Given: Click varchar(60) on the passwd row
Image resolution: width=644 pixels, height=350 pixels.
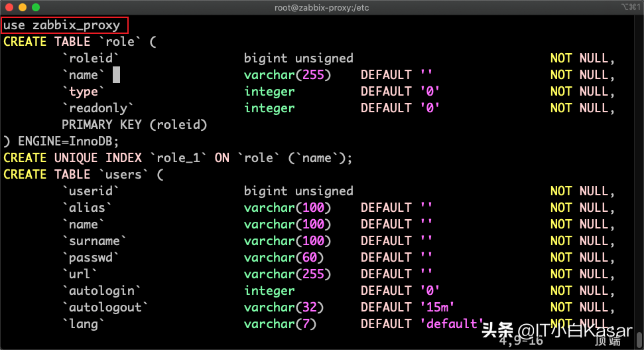Looking at the screenshot, I should pyautogui.click(x=284, y=258).
